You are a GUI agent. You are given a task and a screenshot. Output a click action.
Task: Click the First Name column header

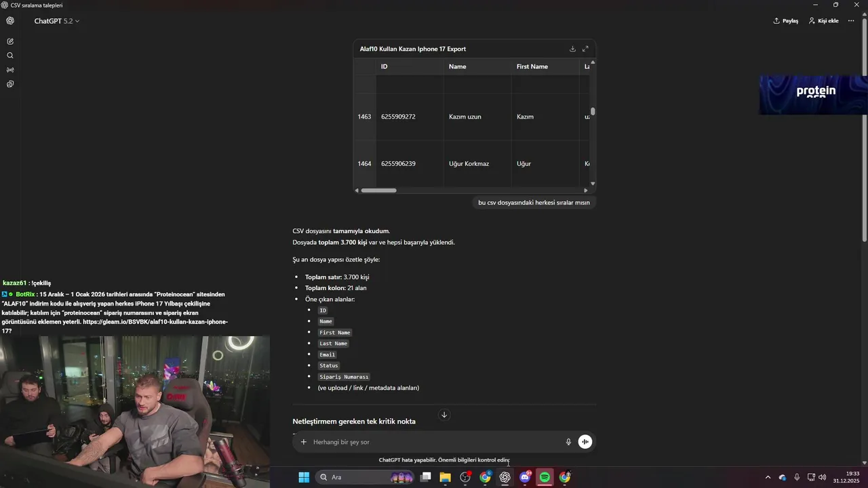pyautogui.click(x=545, y=66)
